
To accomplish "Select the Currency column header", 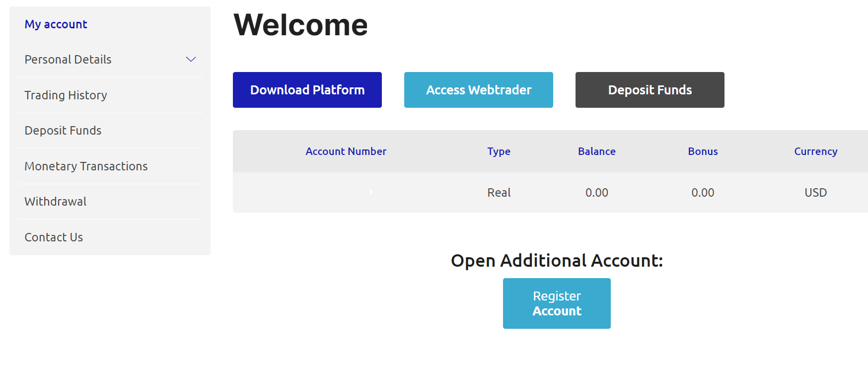I will pyautogui.click(x=816, y=151).
